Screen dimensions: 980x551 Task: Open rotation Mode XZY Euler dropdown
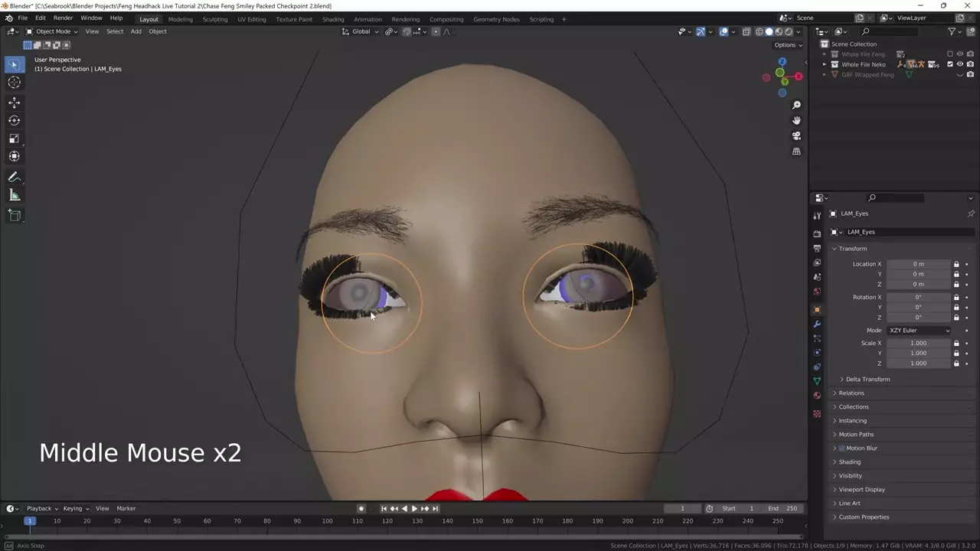(919, 331)
